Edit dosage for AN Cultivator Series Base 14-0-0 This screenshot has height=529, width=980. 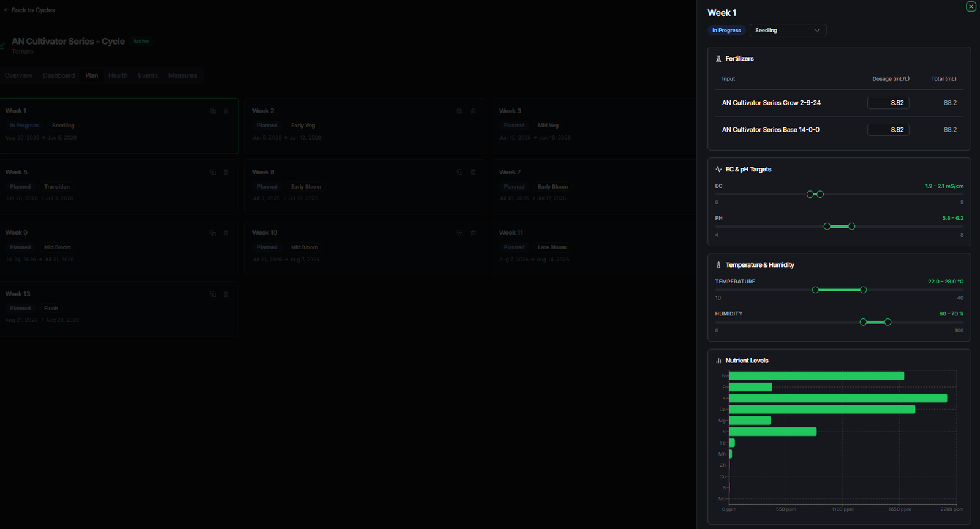click(x=888, y=130)
